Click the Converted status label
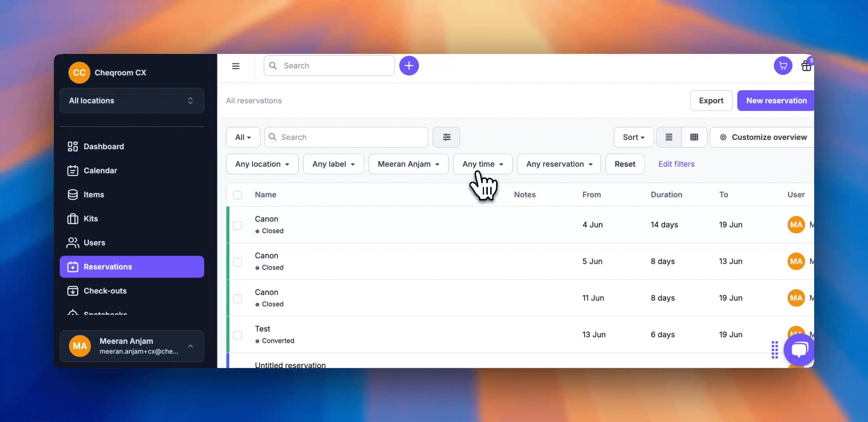Viewport: 868px width, 422px height. click(x=278, y=341)
